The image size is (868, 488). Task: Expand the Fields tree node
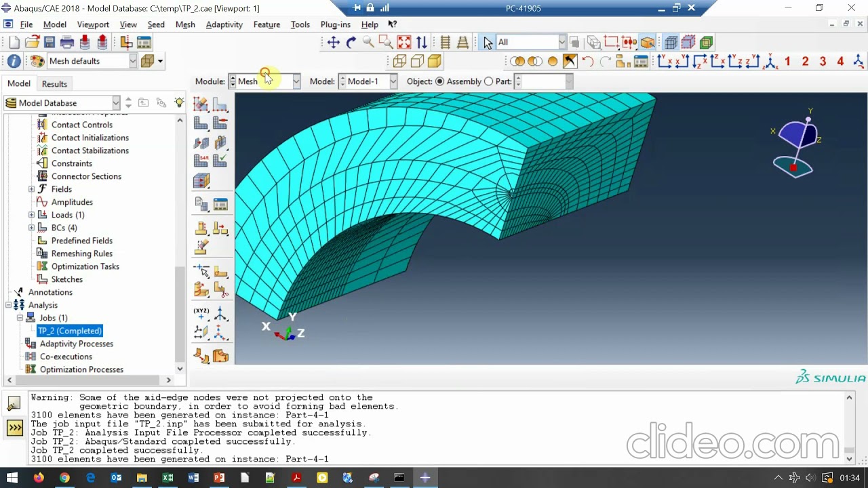coord(32,189)
